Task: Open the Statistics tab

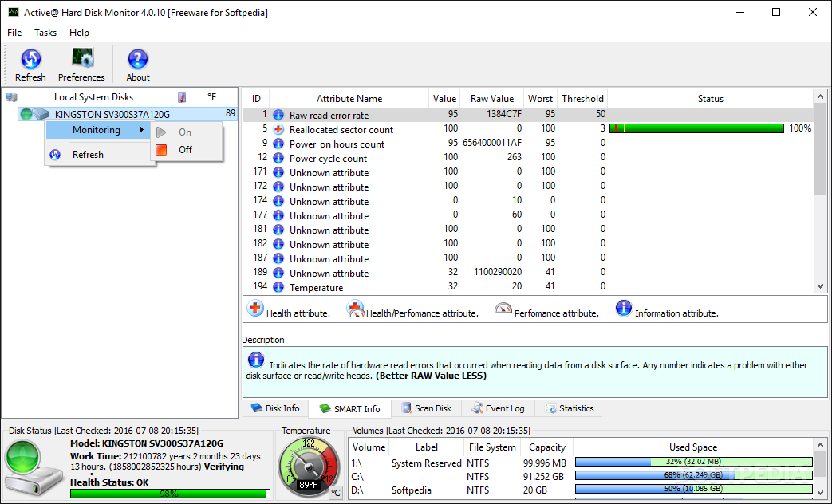Action: [570, 408]
